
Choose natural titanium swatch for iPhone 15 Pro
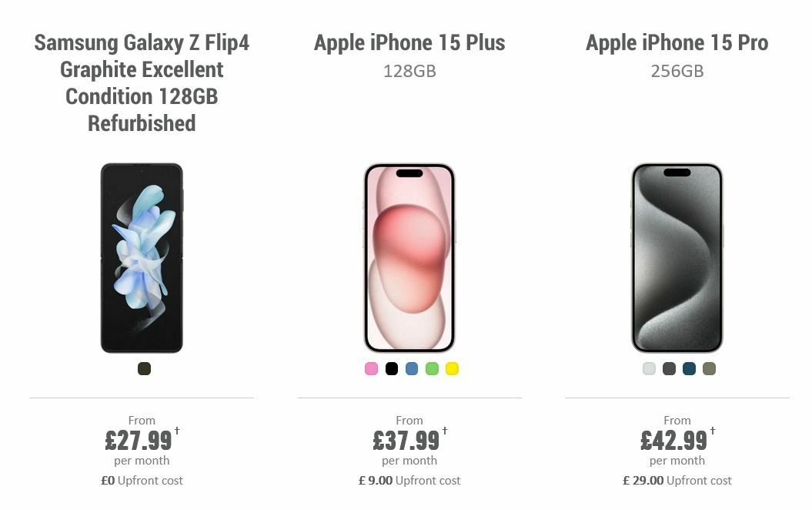[x=707, y=368]
